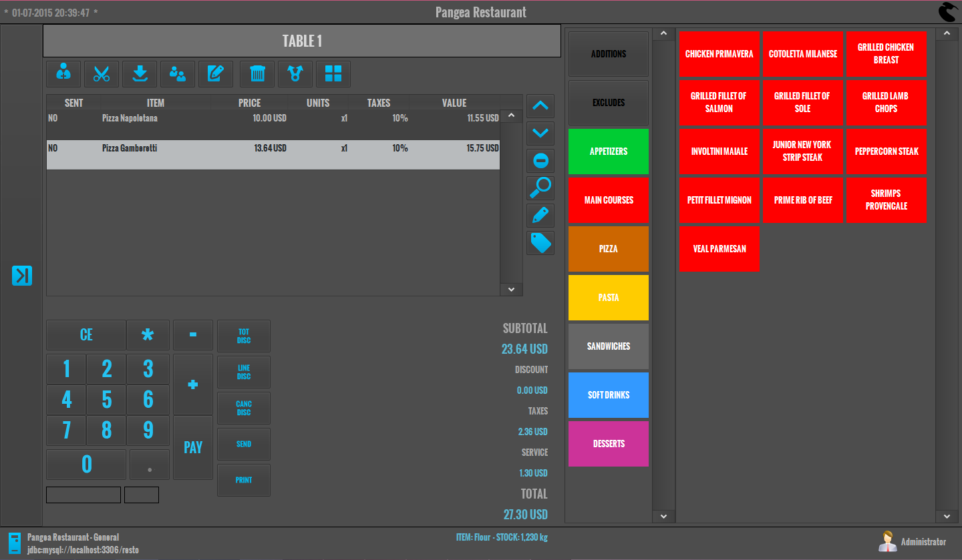The image size is (962, 560).
Task: Open the four-squares table layout icon
Action: point(333,74)
